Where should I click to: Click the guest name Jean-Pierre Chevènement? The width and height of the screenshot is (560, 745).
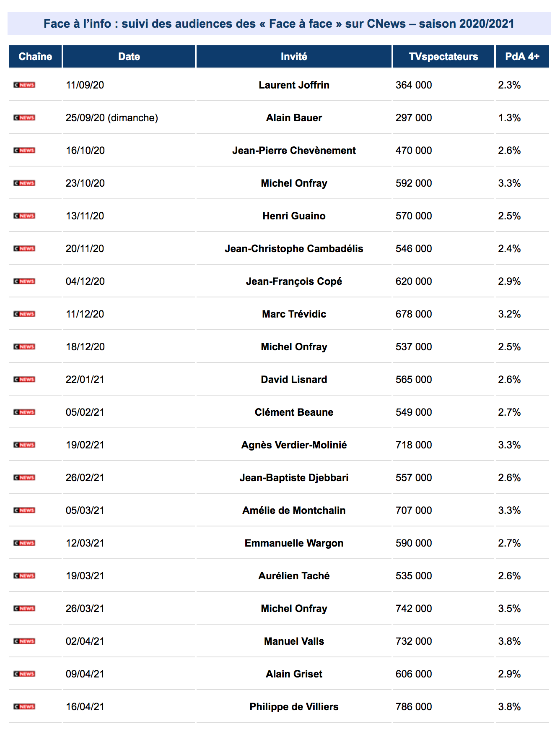(294, 151)
